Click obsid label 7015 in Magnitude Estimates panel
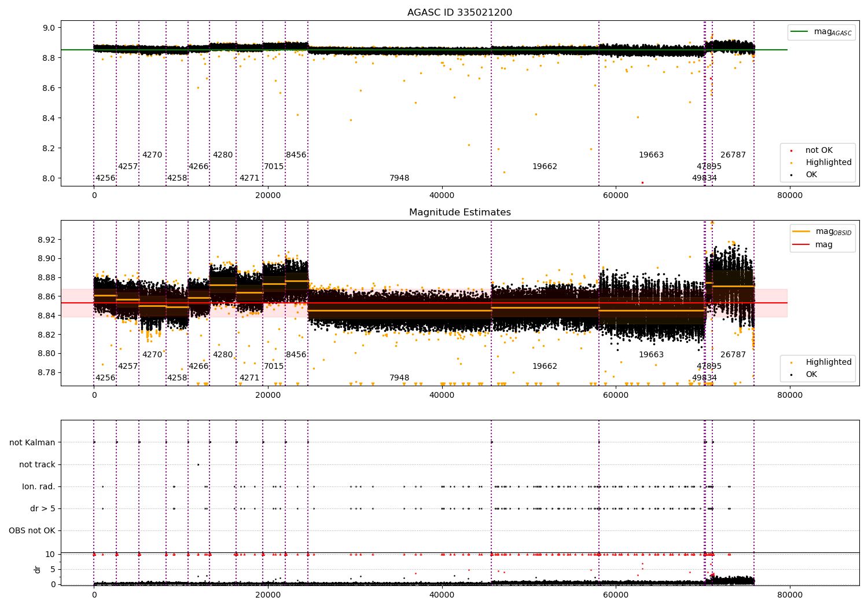 click(274, 367)
